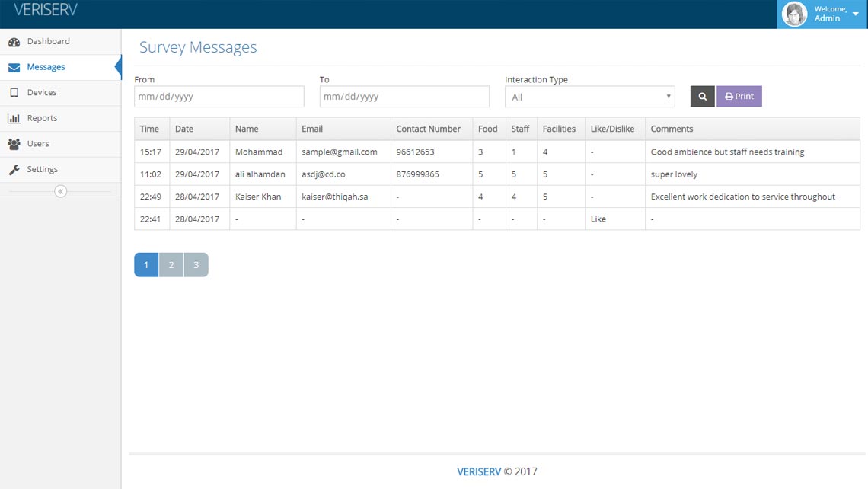Click the magnifier search button
Image resolution: width=868 pixels, height=489 pixels.
pos(702,97)
